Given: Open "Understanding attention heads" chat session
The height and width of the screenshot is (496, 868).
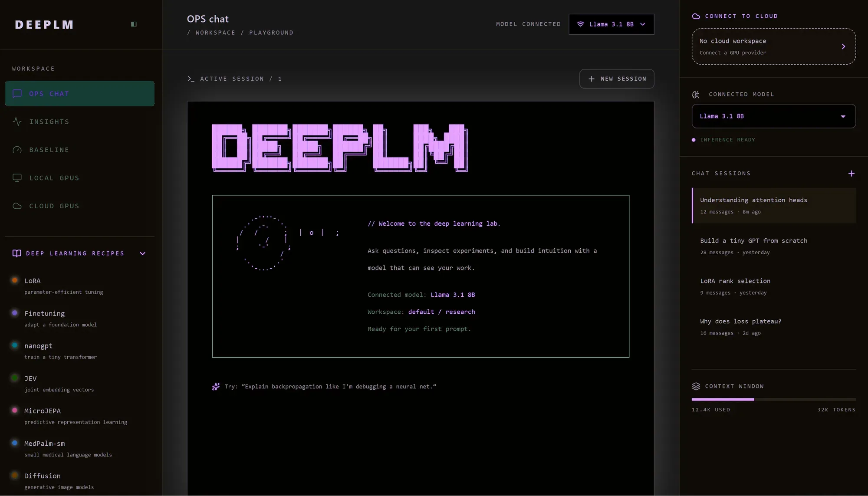Looking at the screenshot, I should point(773,206).
